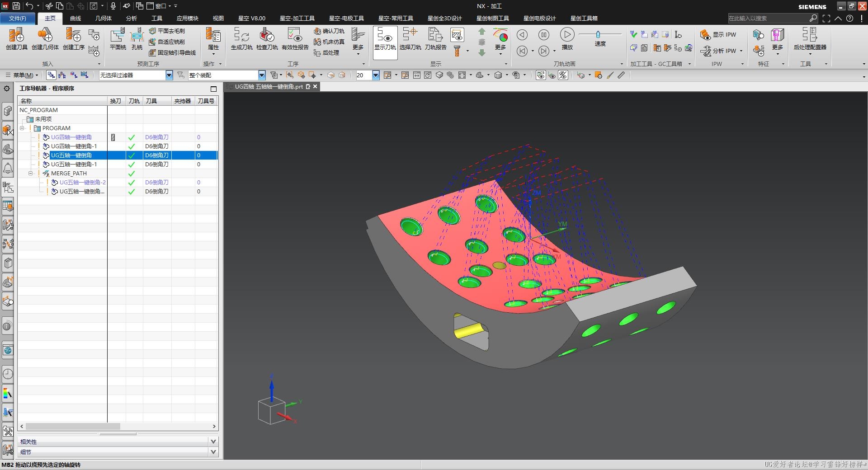Jump to previous operation rewind button
This screenshot has height=470, width=868.
click(x=522, y=51)
